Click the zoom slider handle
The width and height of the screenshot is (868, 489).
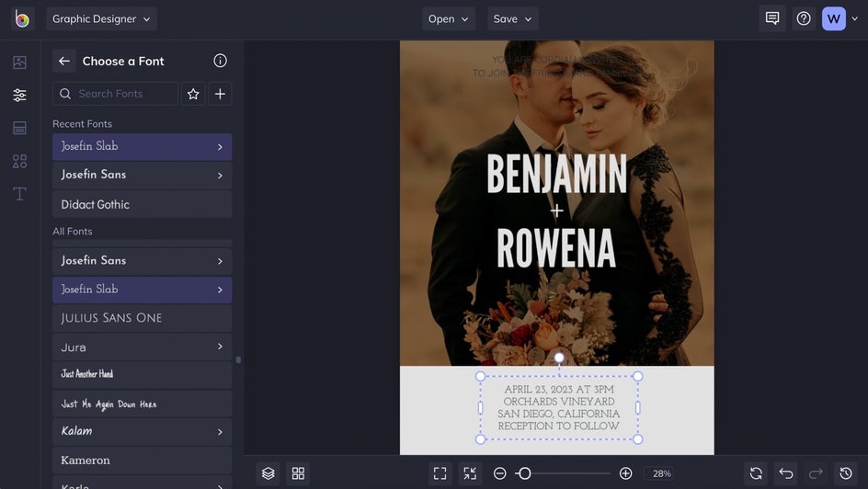524,473
